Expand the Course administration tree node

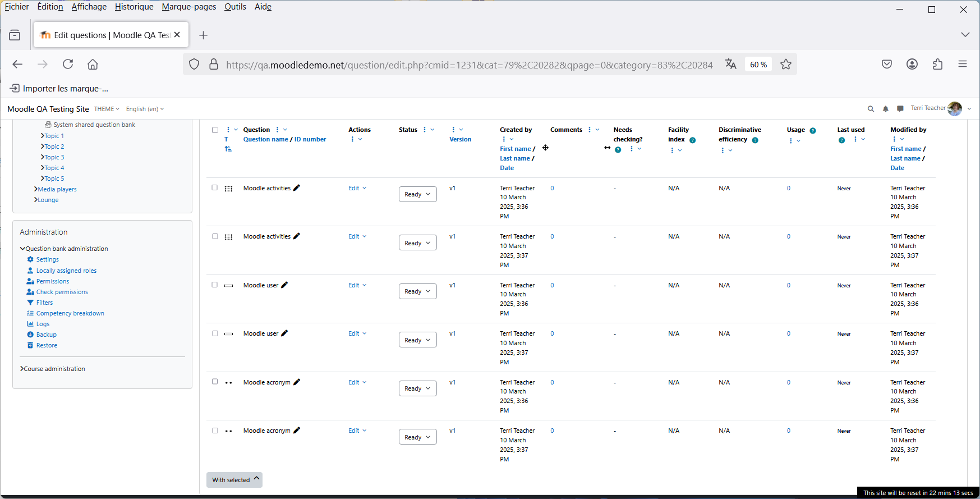pyautogui.click(x=53, y=369)
